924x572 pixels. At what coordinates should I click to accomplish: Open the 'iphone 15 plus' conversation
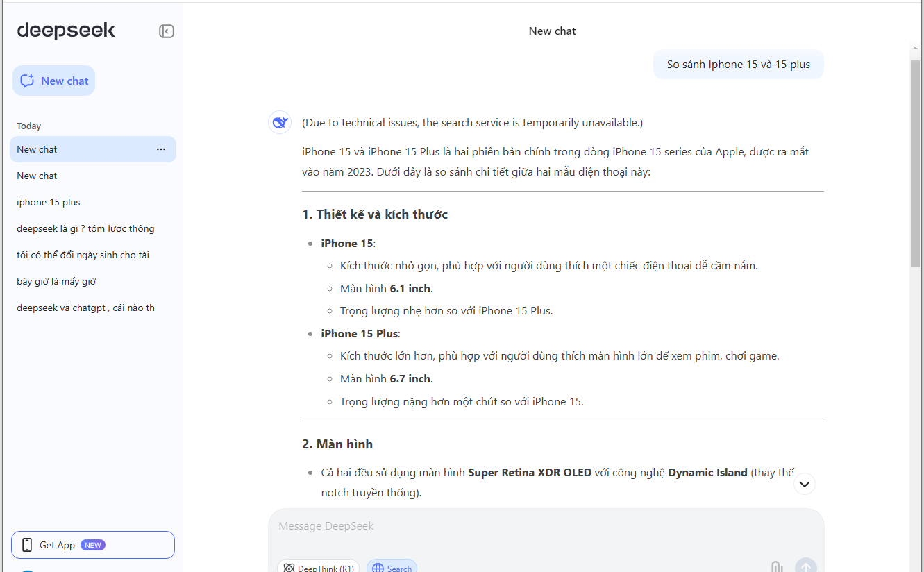(93, 202)
